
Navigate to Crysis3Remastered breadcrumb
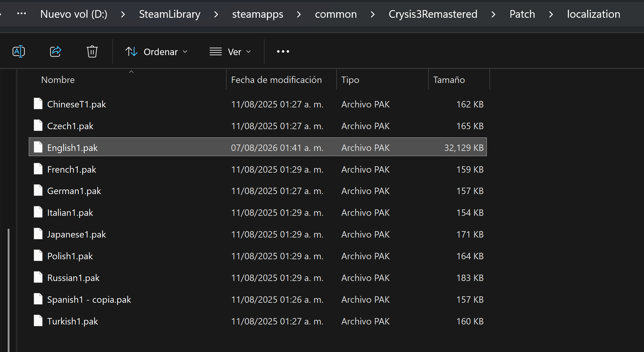pyautogui.click(x=433, y=14)
